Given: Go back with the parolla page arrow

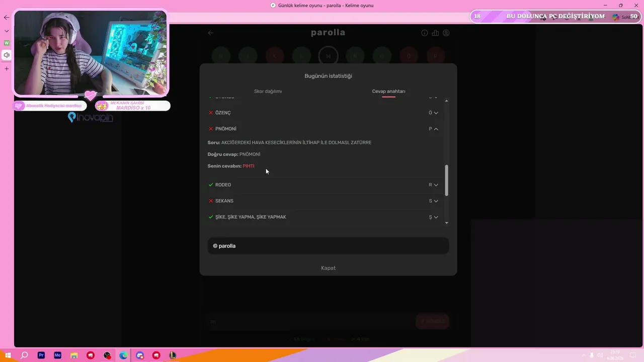Looking at the screenshot, I should click(211, 33).
